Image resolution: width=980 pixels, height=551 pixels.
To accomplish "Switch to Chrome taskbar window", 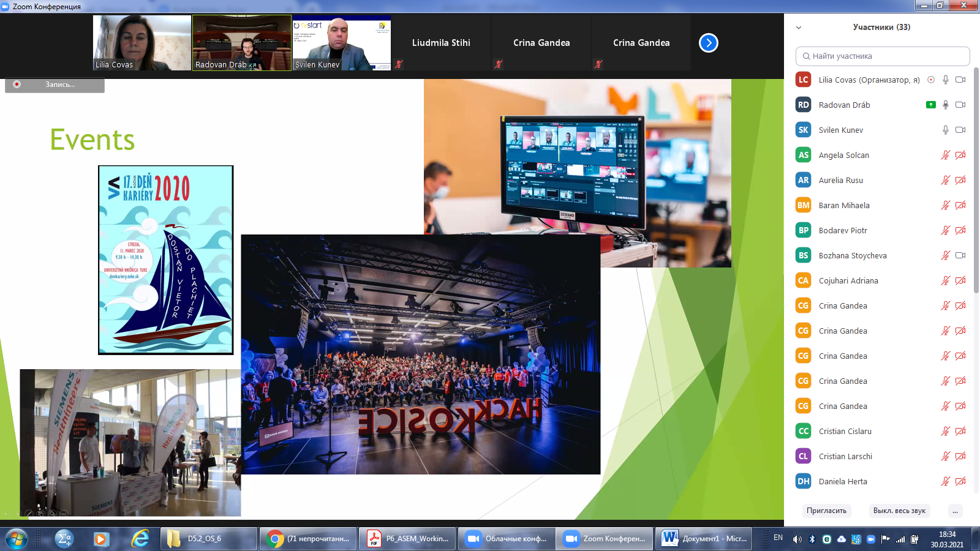I will tap(308, 539).
